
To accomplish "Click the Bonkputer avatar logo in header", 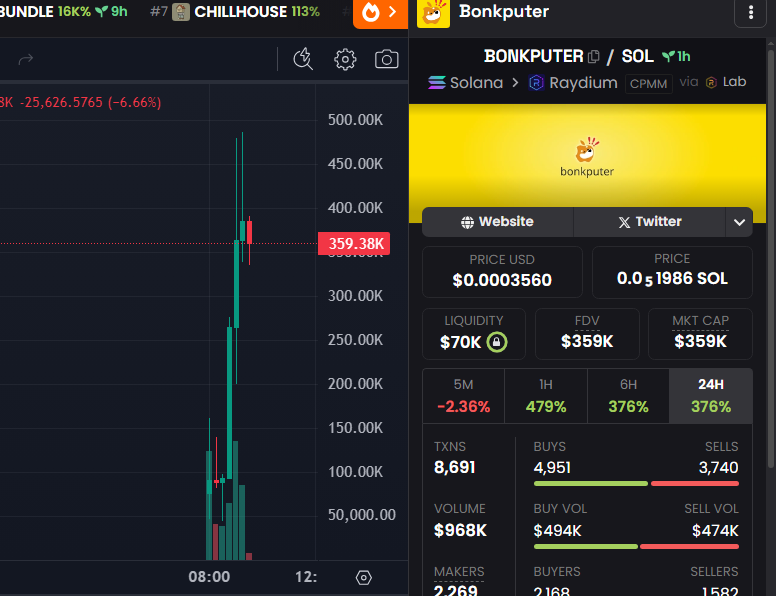I will 434,13.
